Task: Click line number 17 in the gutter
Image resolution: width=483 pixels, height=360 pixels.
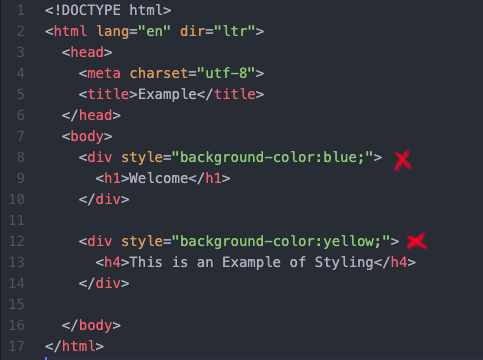Action: (x=17, y=346)
